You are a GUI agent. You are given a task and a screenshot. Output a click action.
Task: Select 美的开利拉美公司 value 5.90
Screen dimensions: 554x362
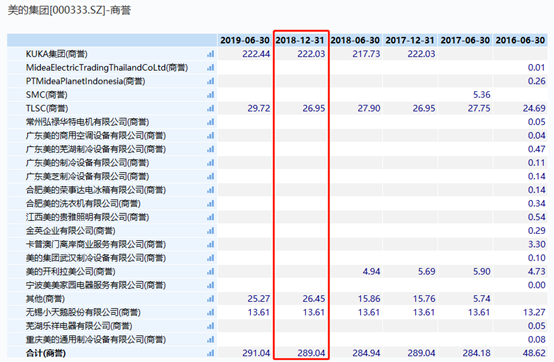[482, 272]
